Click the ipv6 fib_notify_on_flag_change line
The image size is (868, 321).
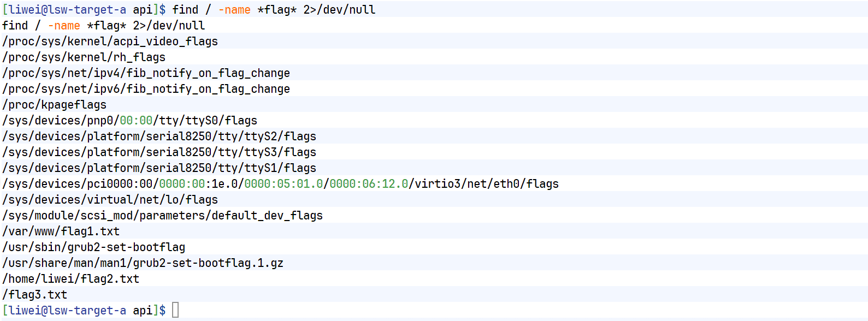point(146,89)
